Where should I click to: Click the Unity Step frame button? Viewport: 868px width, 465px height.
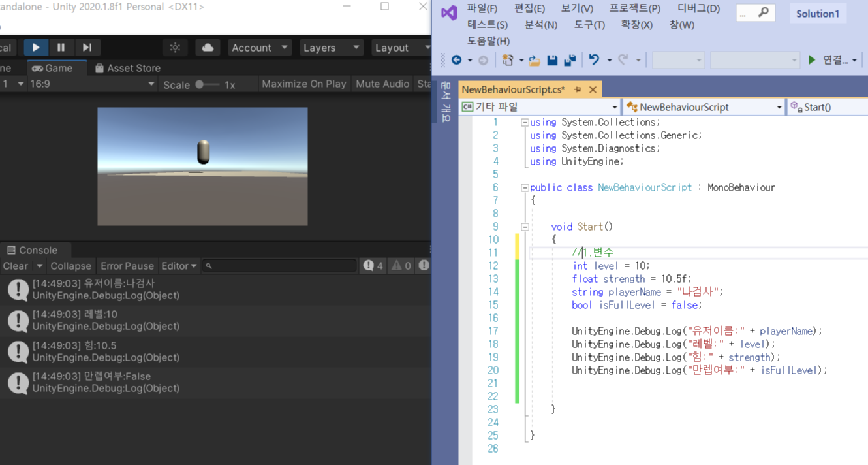coord(87,48)
